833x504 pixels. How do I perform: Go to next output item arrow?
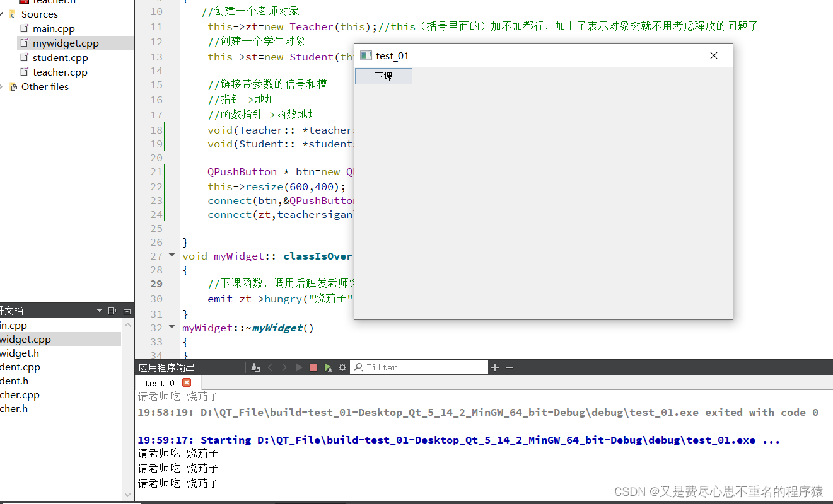[x=284, y=367]
